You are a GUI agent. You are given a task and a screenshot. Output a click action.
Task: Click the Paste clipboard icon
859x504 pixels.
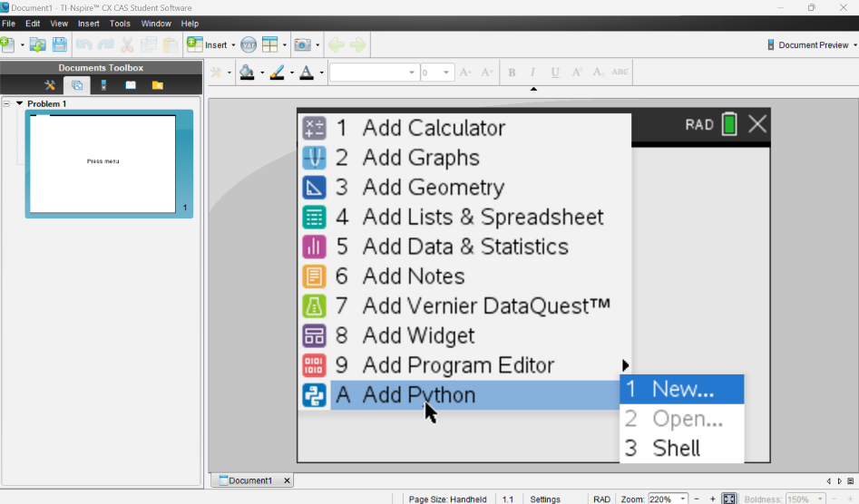click(x=171, y=45)
